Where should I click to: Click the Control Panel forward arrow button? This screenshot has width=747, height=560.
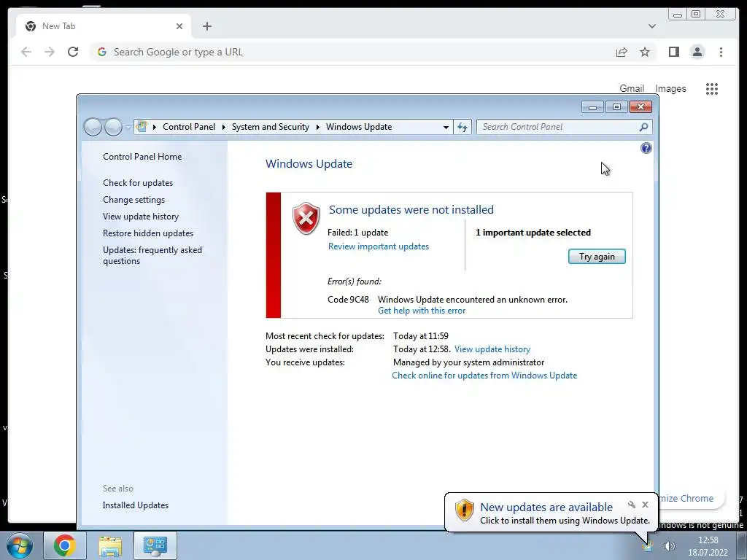tap(113, 127)
